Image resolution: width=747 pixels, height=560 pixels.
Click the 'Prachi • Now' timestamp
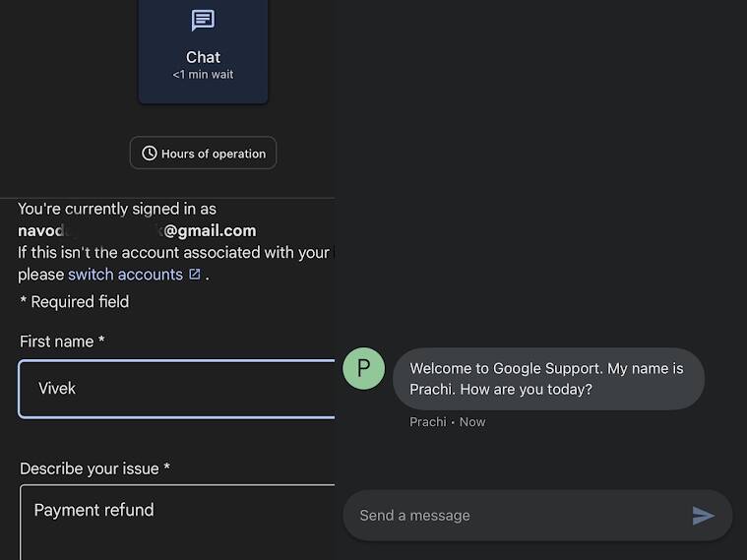coord(448,422)
